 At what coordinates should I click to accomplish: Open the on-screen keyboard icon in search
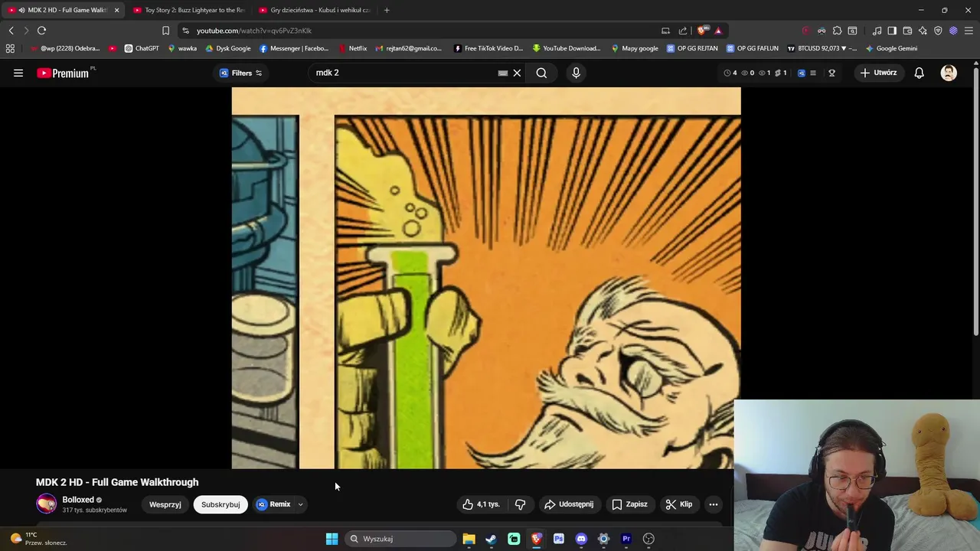point(502,73)
